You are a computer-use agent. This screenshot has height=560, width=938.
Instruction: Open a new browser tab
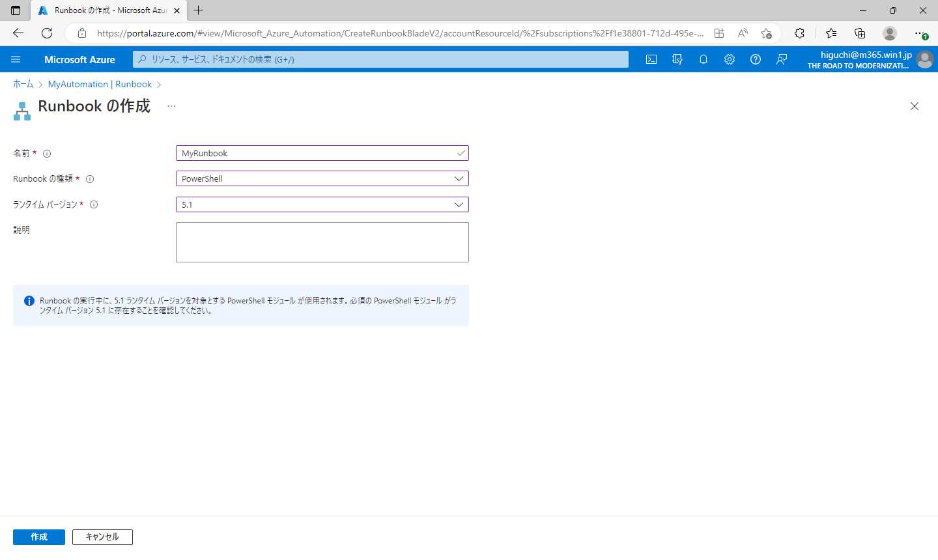[199, 10]
